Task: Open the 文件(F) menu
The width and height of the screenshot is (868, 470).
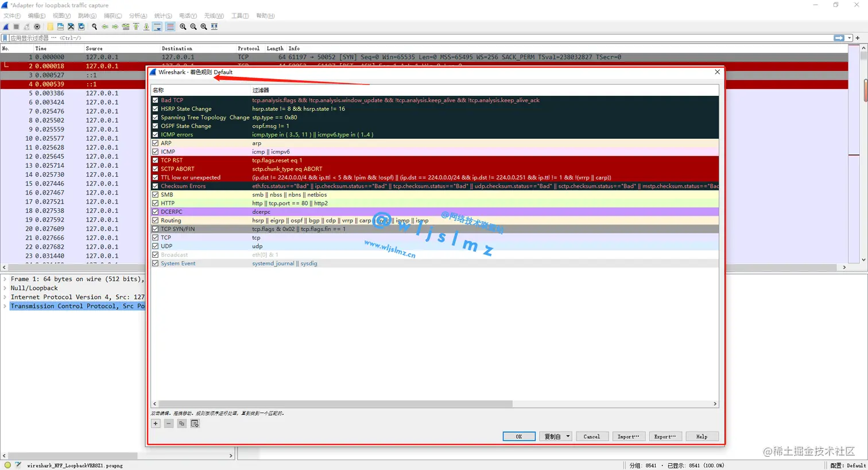Action: click(x=12, y=15)
